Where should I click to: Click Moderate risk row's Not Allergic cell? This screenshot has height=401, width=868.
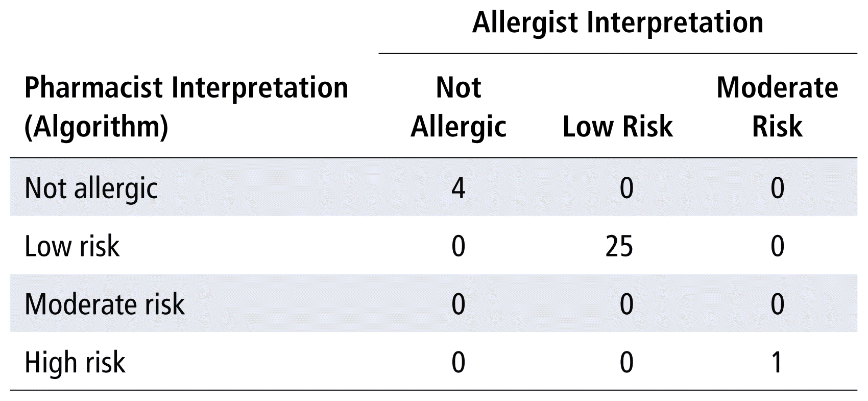tap(459, 304)
